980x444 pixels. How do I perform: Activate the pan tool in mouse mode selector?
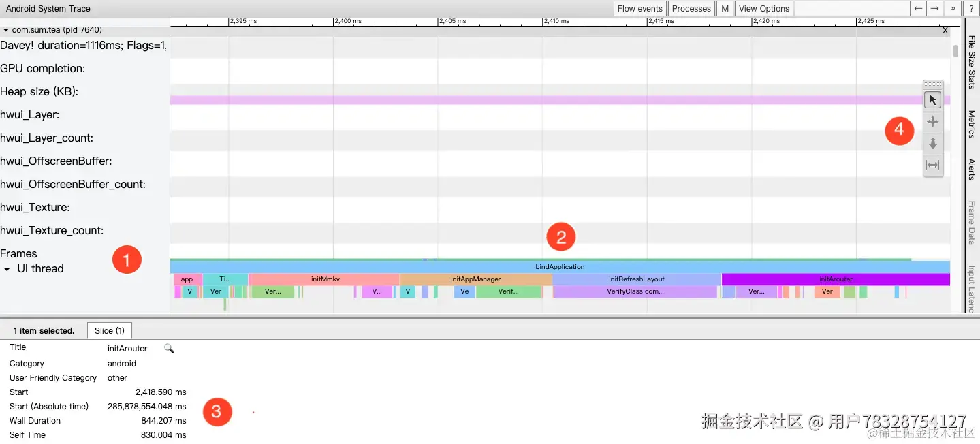pyautogui.click(x=932, y=122)
